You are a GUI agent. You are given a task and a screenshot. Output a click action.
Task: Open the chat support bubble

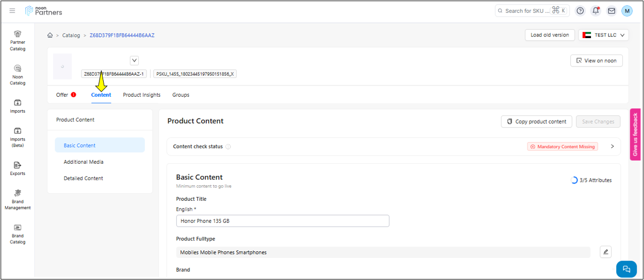[626, 269]
